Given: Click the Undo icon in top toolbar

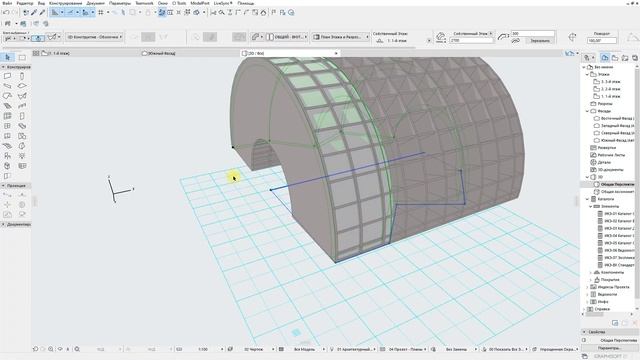Looking at the screenshot, I should pyautogui.click(x=6, y=13).
